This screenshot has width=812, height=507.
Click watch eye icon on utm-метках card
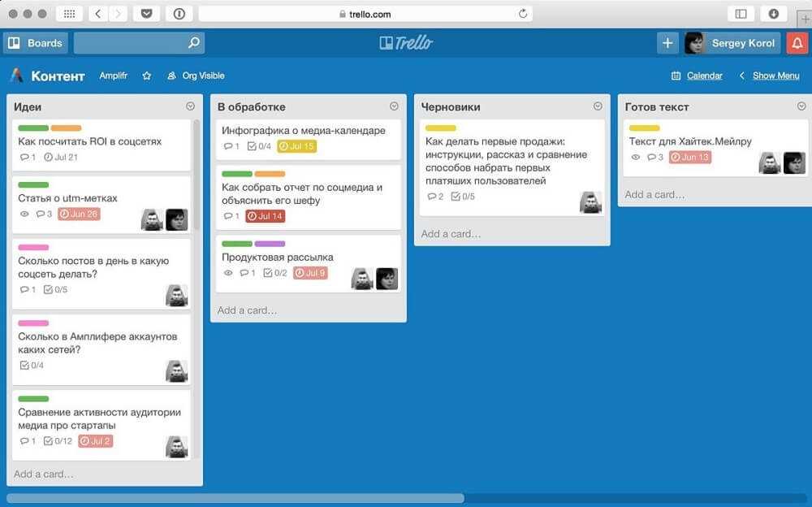click(24, 214)
